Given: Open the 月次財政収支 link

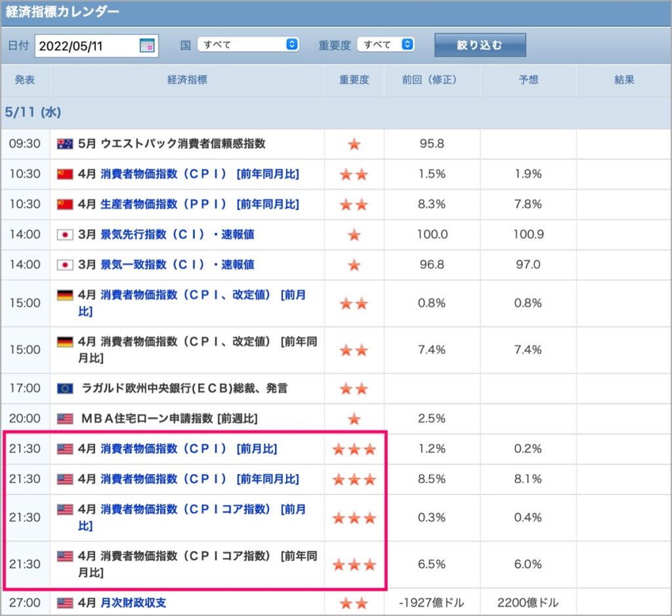Looking at the screenshot, I should (x=133, y=603).
